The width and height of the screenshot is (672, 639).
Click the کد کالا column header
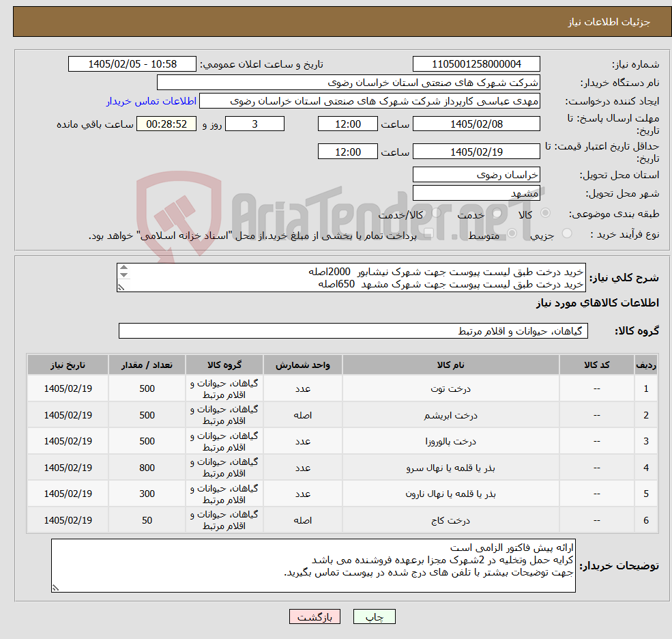point(596,365)
